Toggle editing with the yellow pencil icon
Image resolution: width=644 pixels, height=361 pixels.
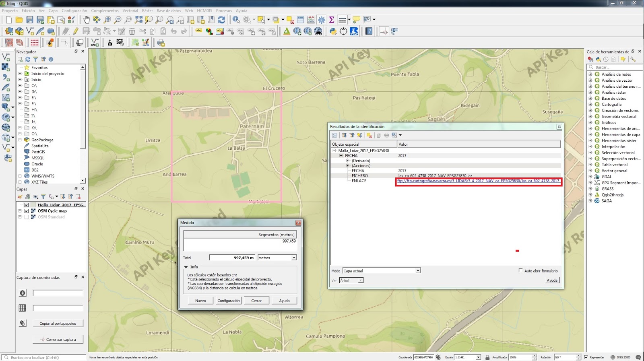[x=76, y=31]
